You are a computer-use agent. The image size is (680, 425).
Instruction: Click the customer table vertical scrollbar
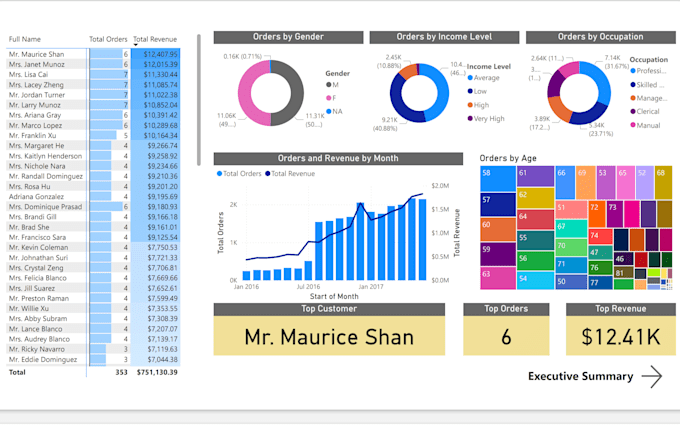click(199, 100)
